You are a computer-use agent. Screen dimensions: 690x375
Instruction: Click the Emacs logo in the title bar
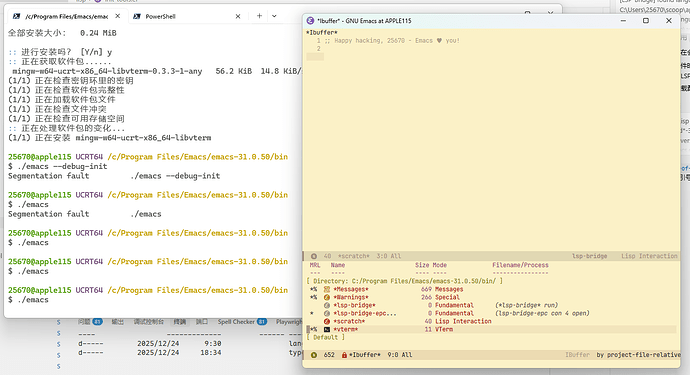pos(310,21)
